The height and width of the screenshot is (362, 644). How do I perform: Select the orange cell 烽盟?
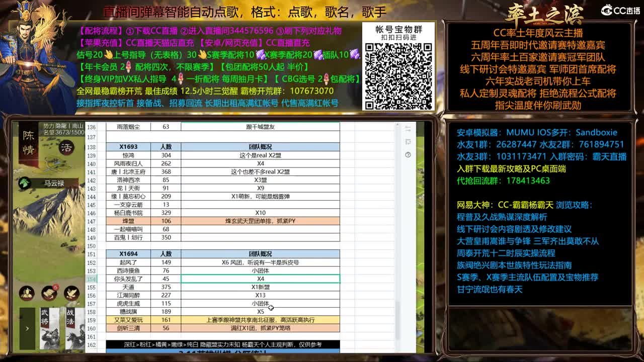point(128,221)
